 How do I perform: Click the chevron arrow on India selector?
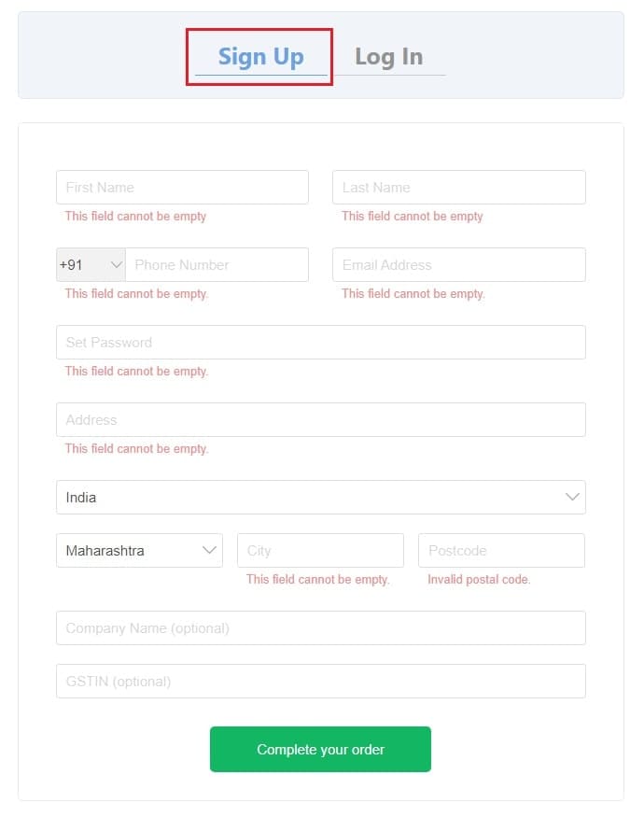(x=572, y=497)
